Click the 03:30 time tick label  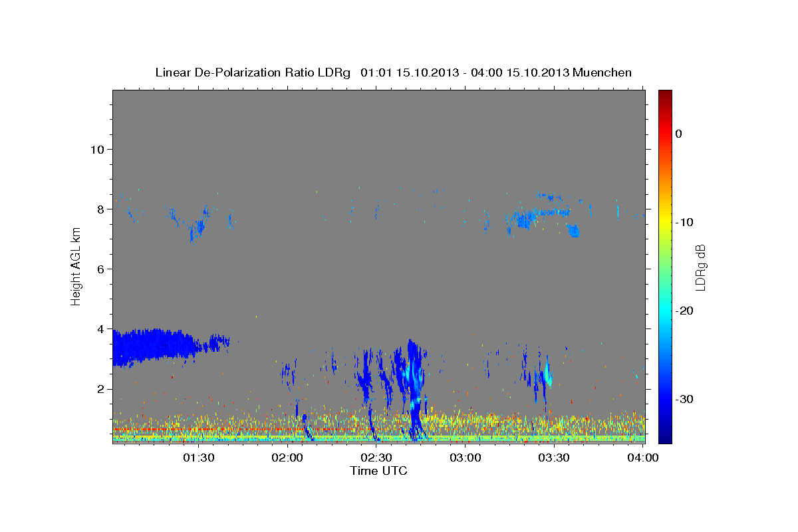tap(554, 458)
